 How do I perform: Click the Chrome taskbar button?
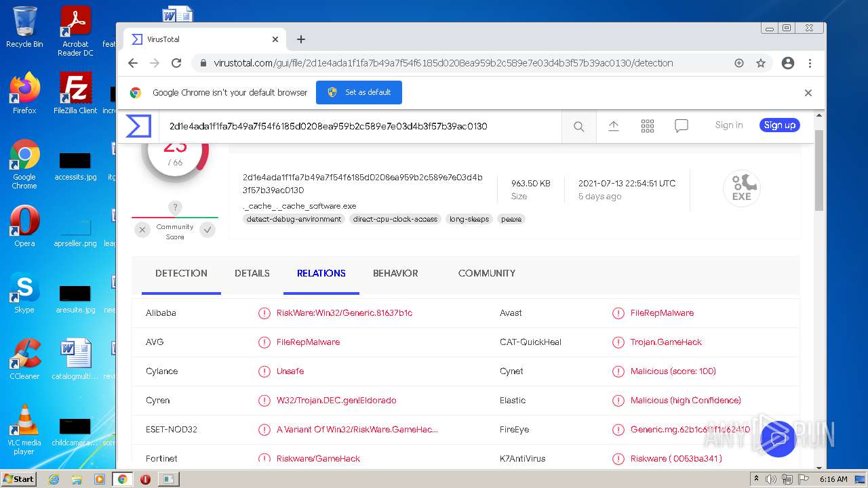[122, 479]
